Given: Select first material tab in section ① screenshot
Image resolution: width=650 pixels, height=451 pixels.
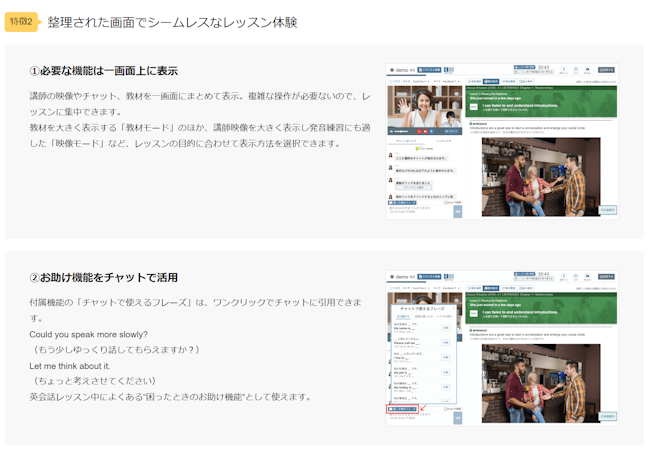Looking at the screenshot, I should pyautogui.click(x=475, y=81).
